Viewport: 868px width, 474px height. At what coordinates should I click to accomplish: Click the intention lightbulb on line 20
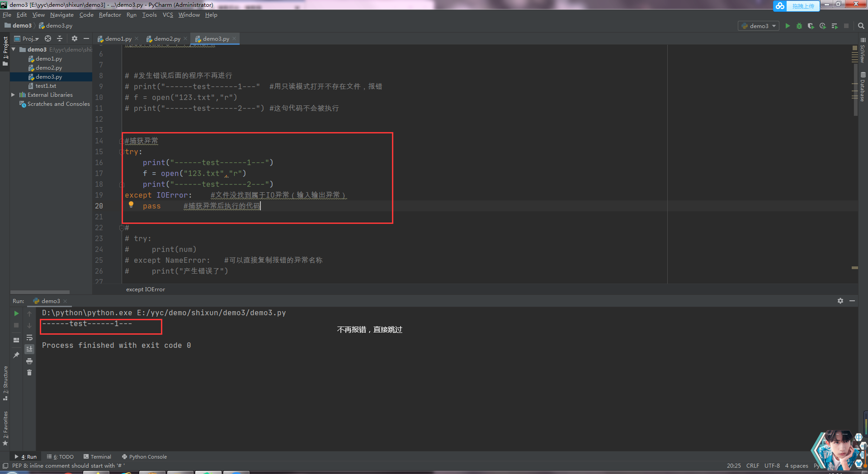[x=131, y=204]
